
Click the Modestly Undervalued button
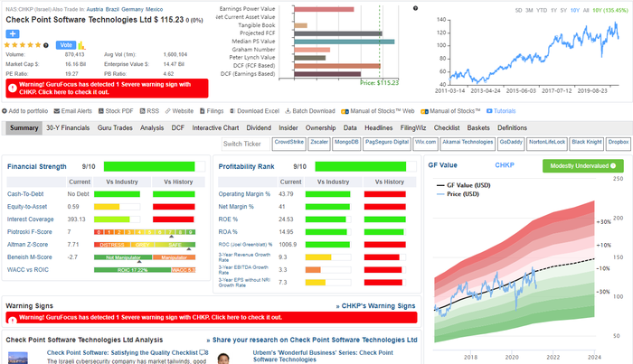point(583,165)
